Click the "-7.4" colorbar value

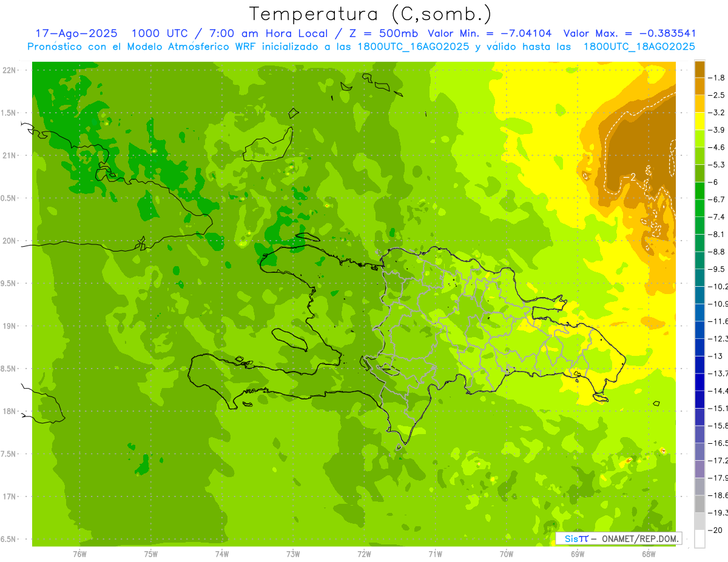717,216
